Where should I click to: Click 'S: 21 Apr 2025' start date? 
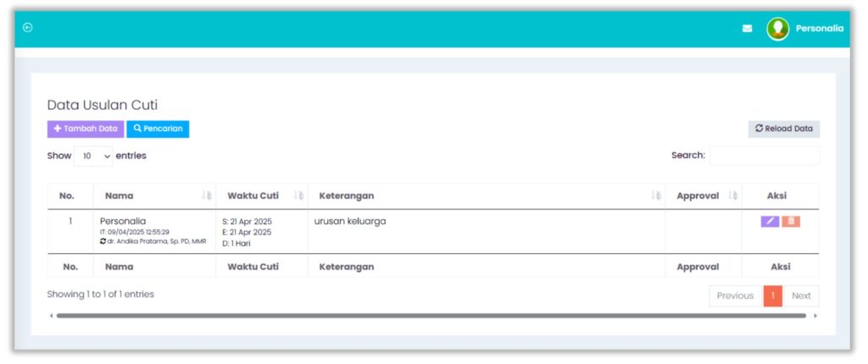coord(247,221)
